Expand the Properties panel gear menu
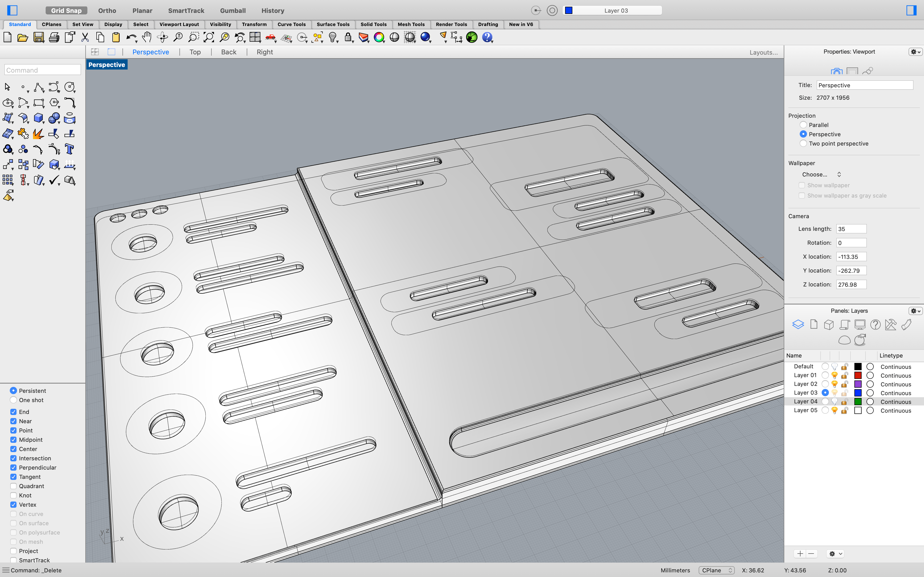The image size is (924, 577). tap(915, 52)
